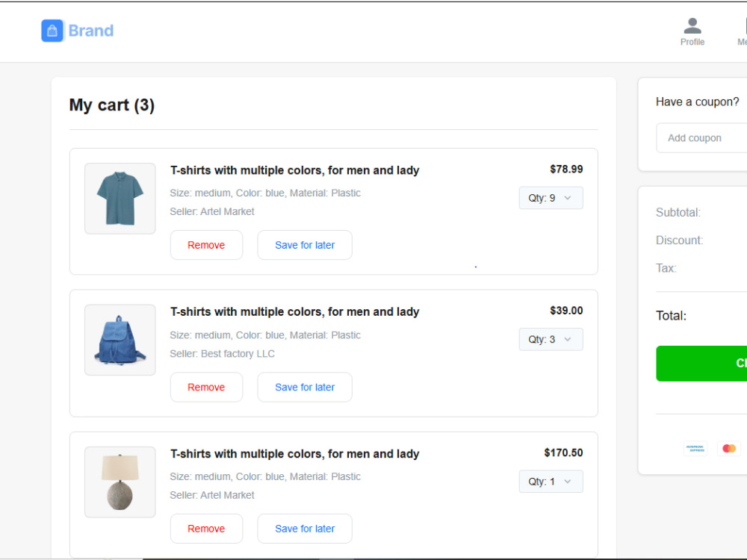This screenshot has height=560, width=747.
Task: Click the product title priced $78.99
Action: (295, 170)
